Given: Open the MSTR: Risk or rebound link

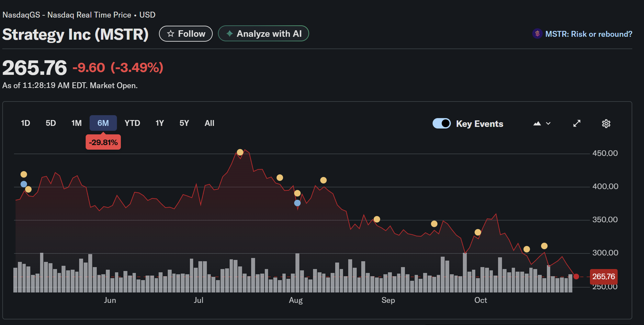Looking at the screenshot, I should tap(588, 34).
